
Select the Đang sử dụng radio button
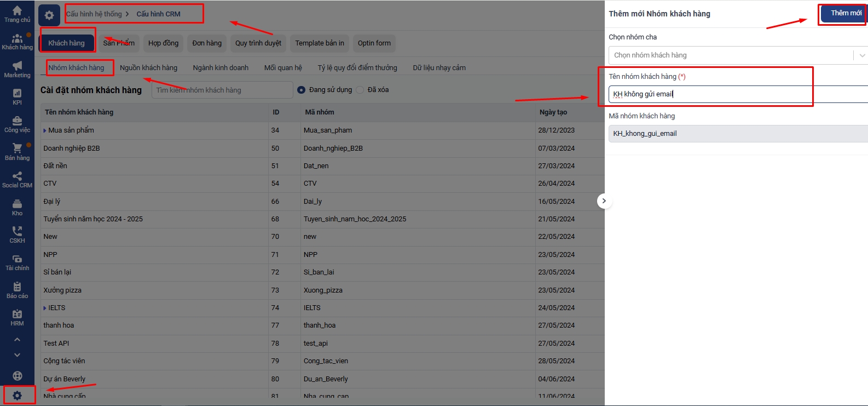[301, 90]
